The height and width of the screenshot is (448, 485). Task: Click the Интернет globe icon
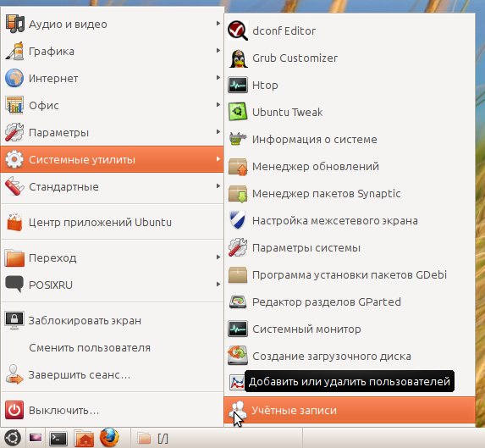pos(14,78)
